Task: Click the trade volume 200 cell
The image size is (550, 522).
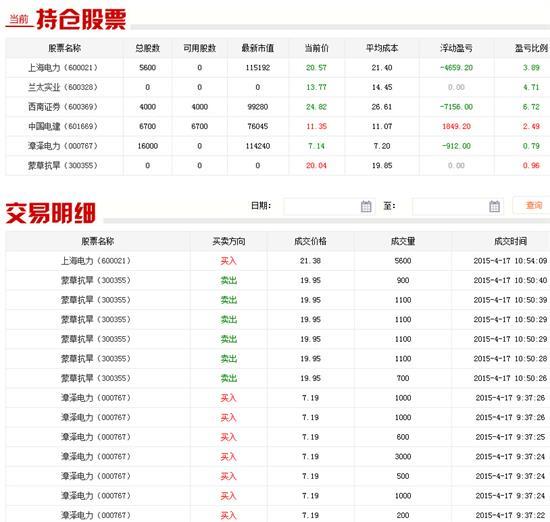Action: tap(403, 515)
